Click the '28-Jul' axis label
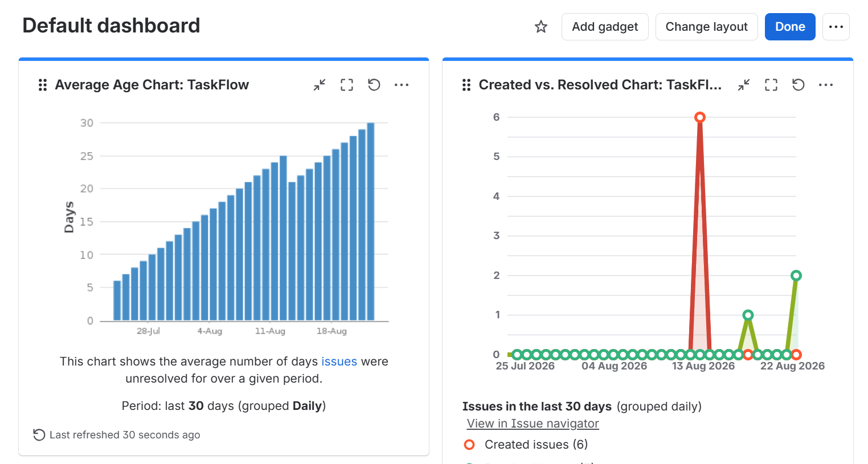 [x=148, y=331]
